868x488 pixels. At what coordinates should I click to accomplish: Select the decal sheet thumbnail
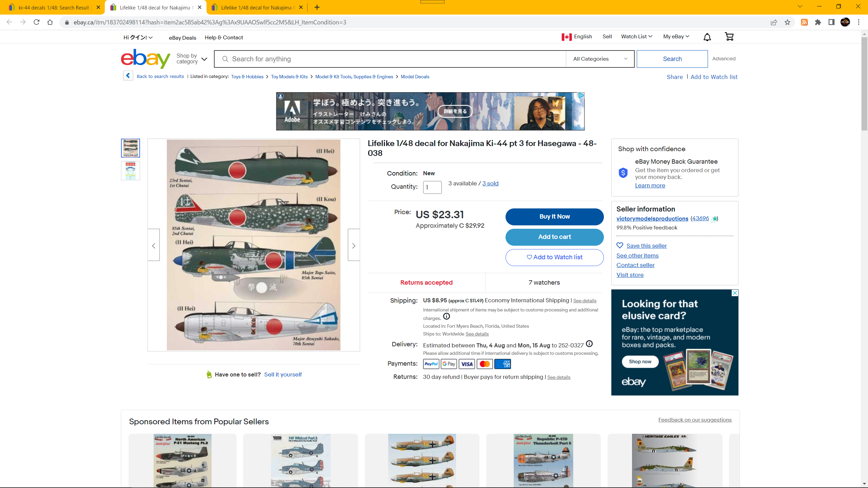pyautogui.click(x=131, y=170)
